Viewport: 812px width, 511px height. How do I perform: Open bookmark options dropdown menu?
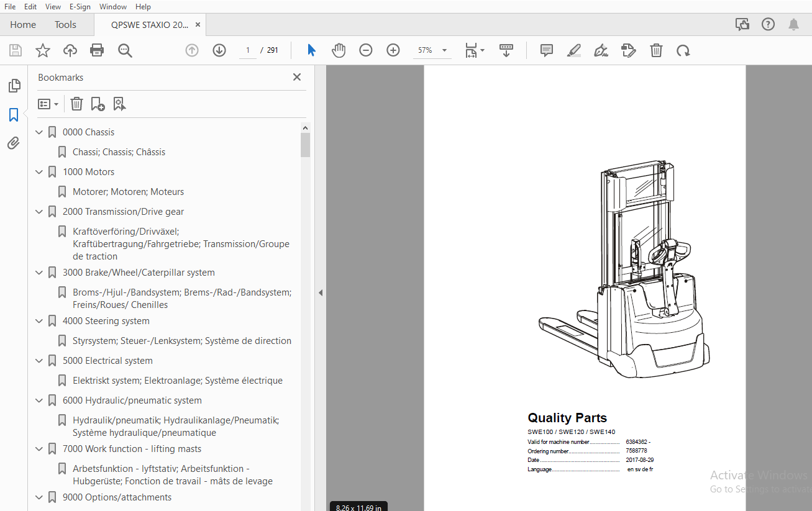pos(48,104)
